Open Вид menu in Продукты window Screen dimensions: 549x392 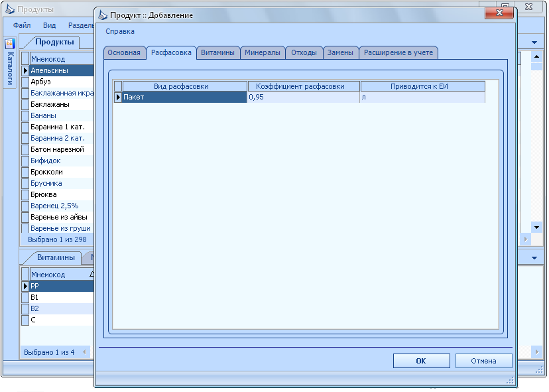pos(49,25)
